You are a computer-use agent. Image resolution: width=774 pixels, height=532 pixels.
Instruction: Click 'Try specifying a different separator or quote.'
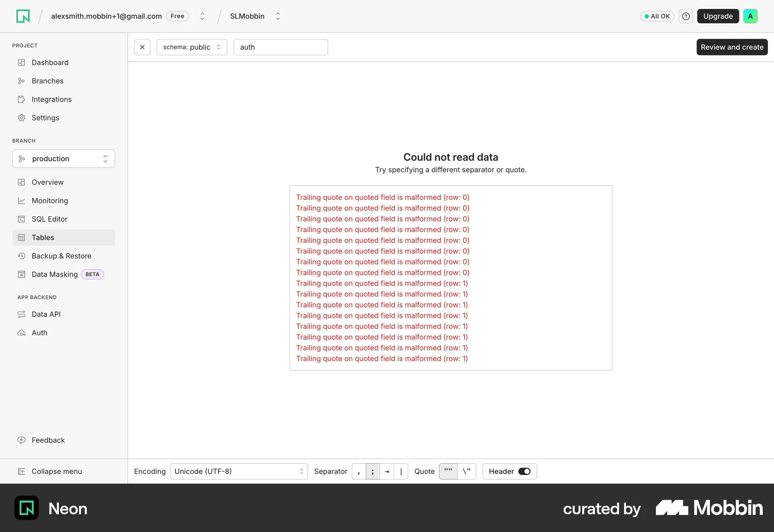451,170
